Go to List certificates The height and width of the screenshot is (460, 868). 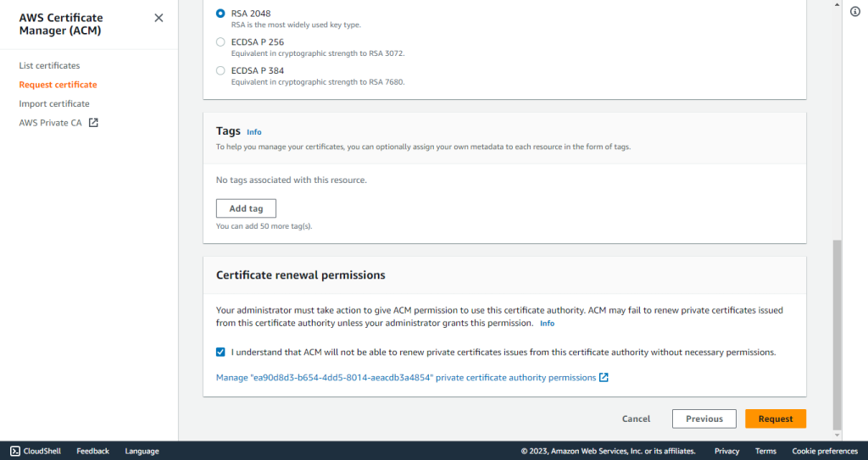click(49, 65)
